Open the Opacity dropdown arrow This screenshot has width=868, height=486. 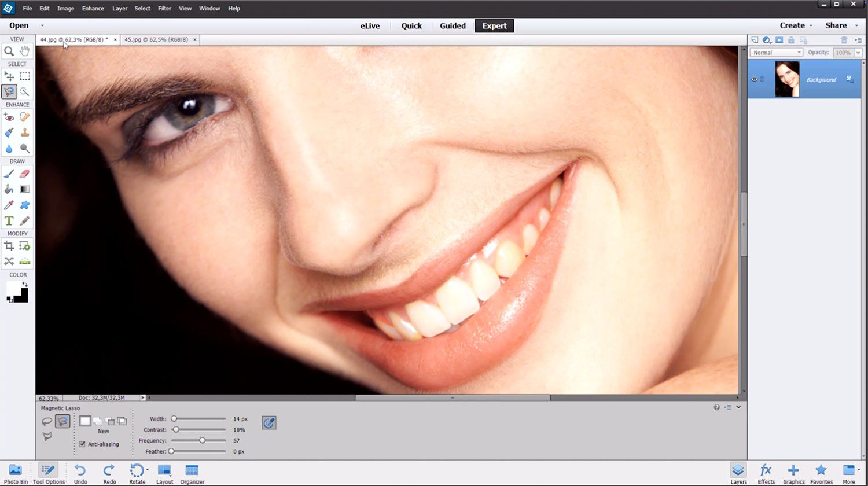tap(858, 53)
